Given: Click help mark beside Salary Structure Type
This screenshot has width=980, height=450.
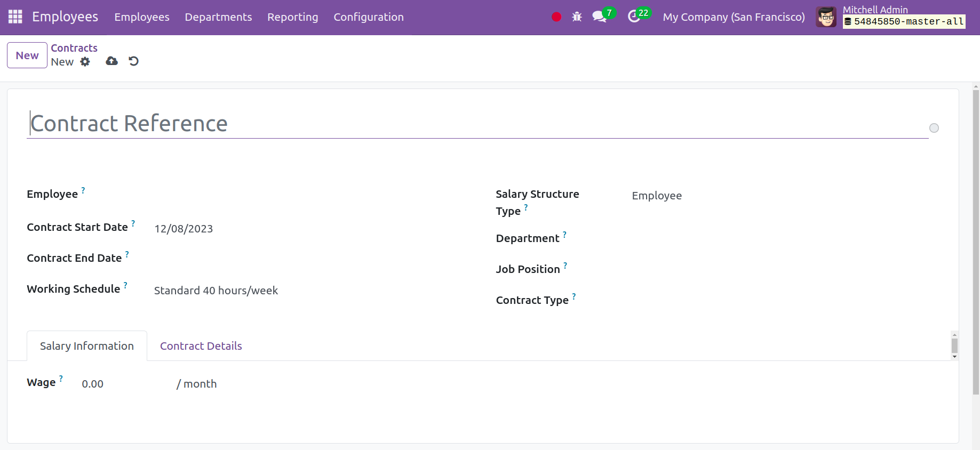Looking at the screenshot, I should [526, 207].
